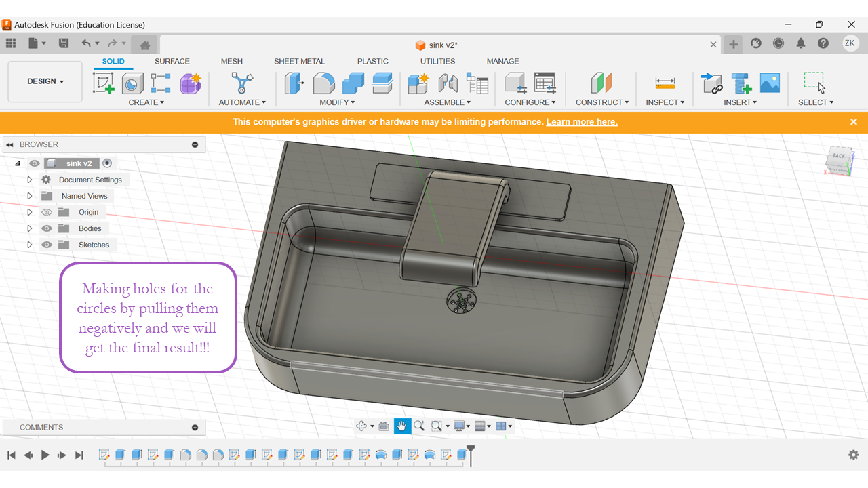Image resolution: width=868 pixels, height=488 pixels.
Task: Go to the Home tab icon
Action: (x=144, y=45)
